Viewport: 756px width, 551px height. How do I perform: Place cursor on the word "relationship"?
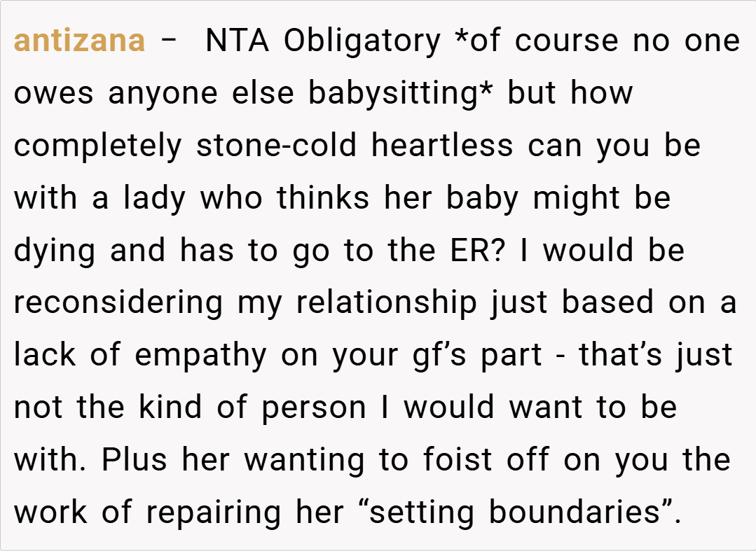pos(386,303)
